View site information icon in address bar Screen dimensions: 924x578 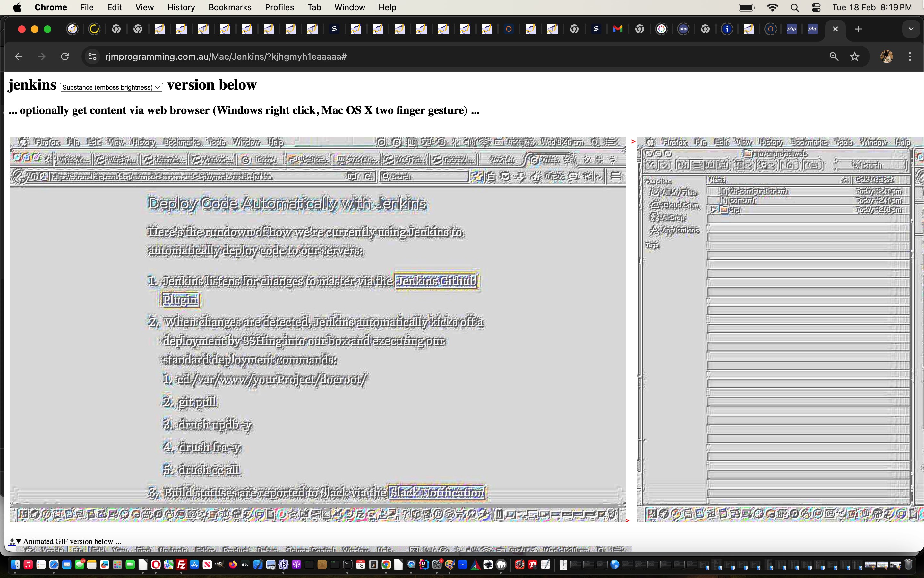[92, 57]
